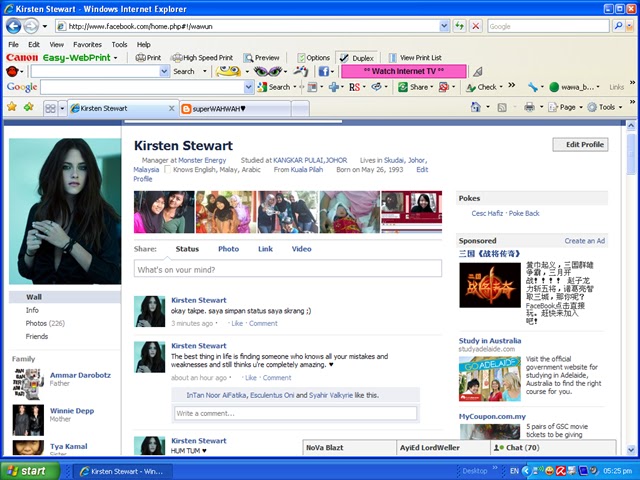The width and height of the screenshot is (640, 480).
Task: Click the yellow smiley emoticon toolbar icon
Action: click(228, 71)
